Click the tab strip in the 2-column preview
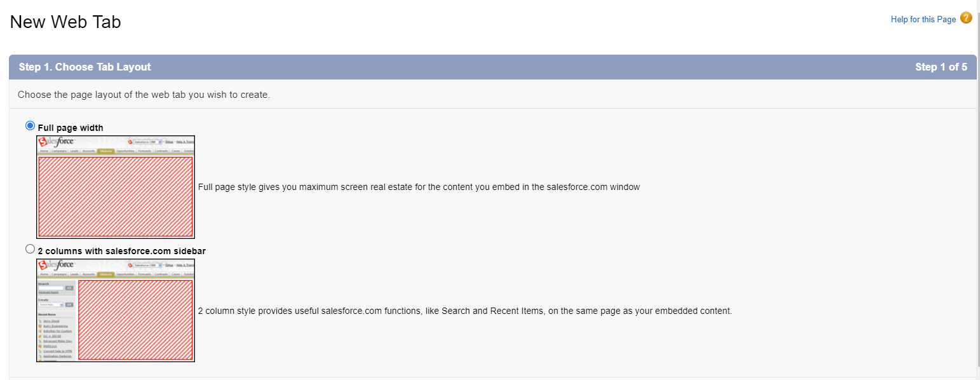Viewport: 980px width, 380px height. click(x=116, y=275)
